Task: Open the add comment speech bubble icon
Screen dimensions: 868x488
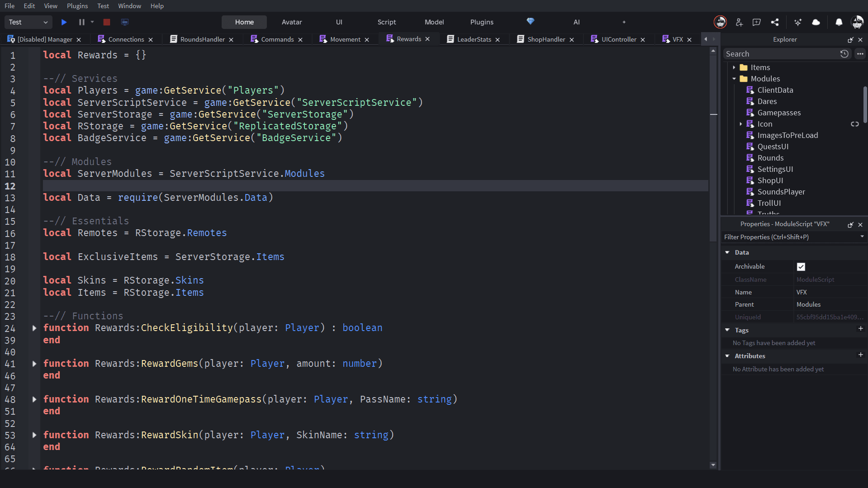Action: 756,22
